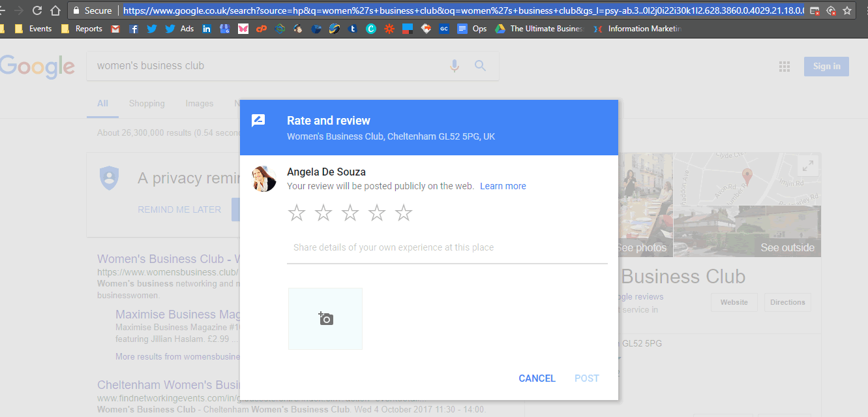868x417 pixels.
Task: Click the Learn more link
Action: tap(503, 186)
